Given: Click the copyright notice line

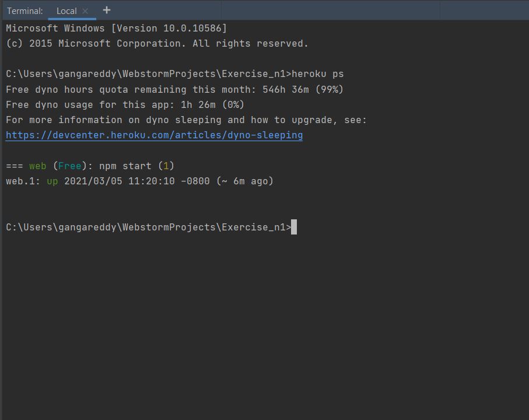Looking at the screenshot, I should pos(155,43).
